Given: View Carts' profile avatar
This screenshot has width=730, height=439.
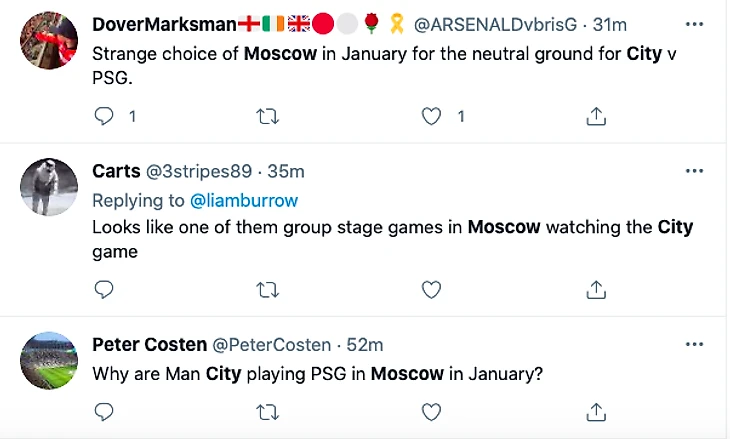Looking at the screenshot, I should 49,187.
